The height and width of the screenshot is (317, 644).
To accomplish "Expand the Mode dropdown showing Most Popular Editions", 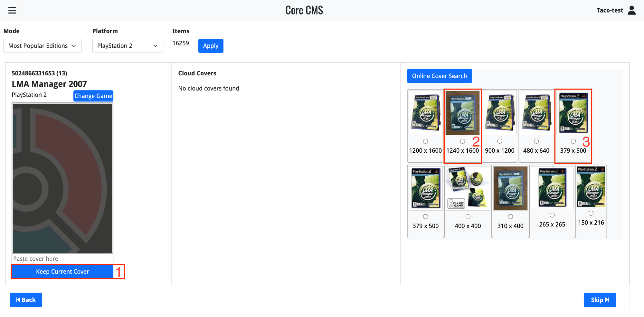I will 43,46.
